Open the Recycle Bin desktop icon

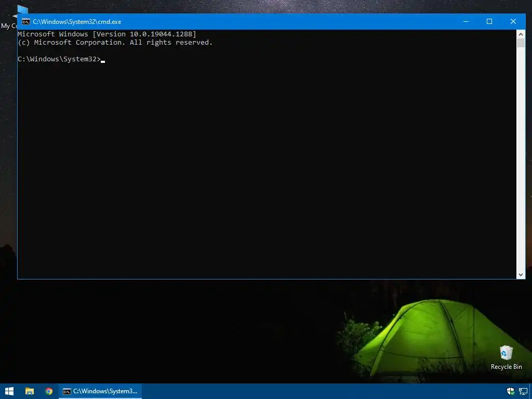point(506,357)
